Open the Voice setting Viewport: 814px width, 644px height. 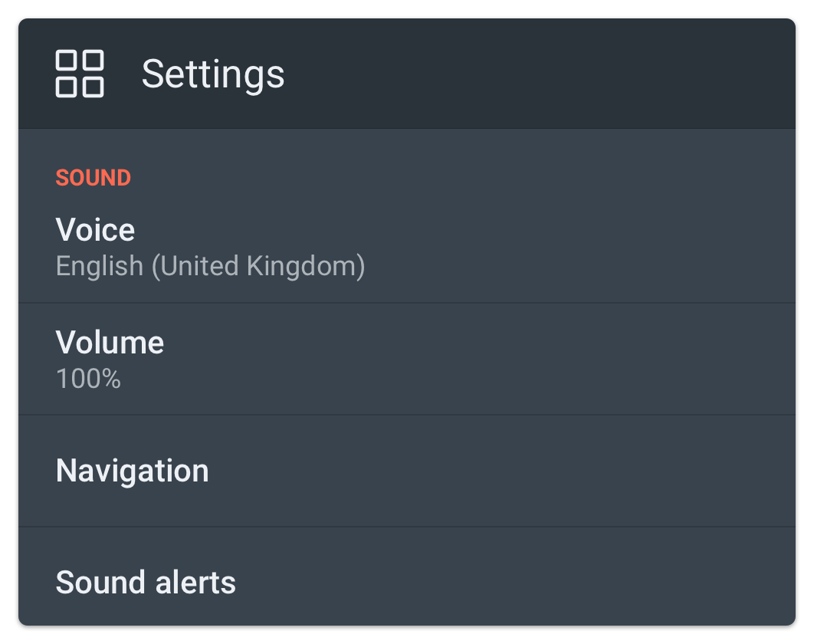(x=406, y=247)
